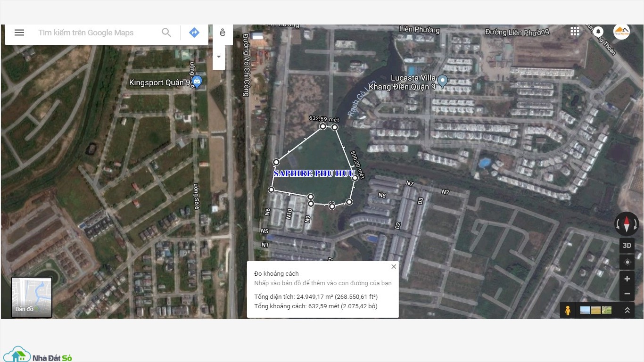Click the 'Đường Liên Phường' road label
This screenshot has height=362, width=644.
pos(517,32)
